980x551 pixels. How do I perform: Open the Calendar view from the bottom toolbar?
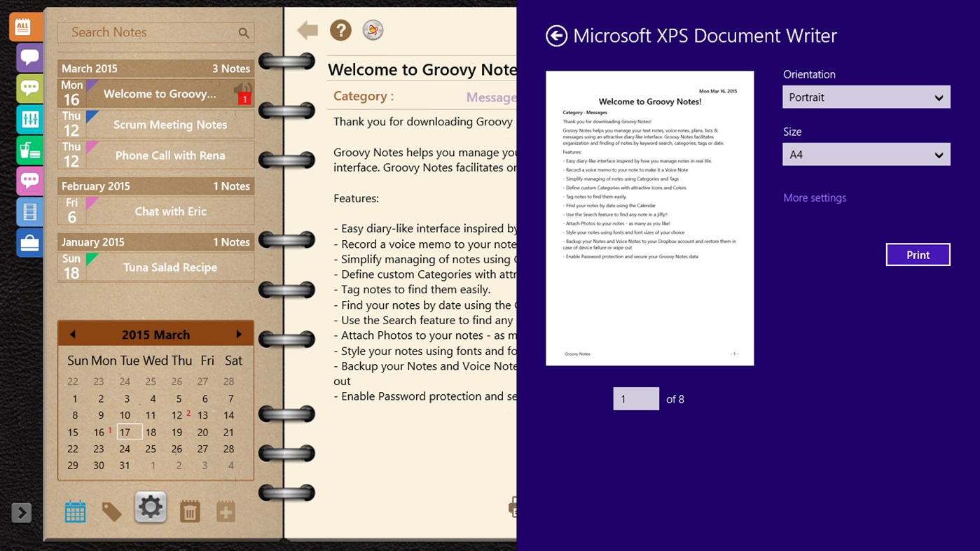[x=75, y=510]
